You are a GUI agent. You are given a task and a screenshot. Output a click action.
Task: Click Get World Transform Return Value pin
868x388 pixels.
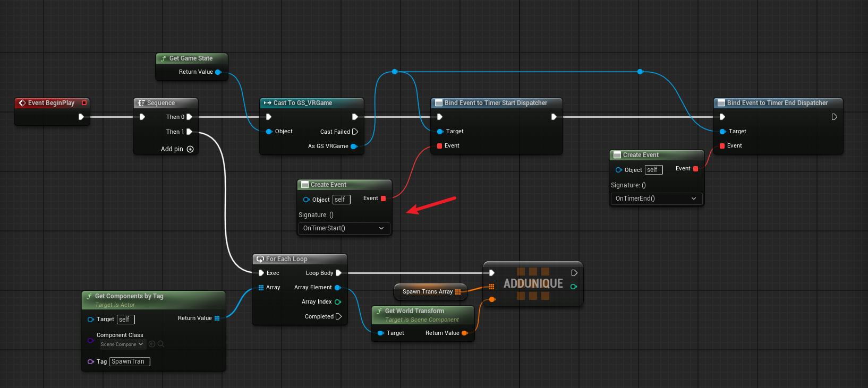click(464, 333)
